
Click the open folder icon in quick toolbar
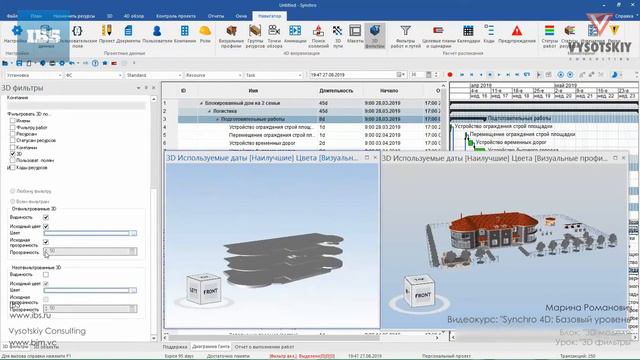tap(5, 63)
